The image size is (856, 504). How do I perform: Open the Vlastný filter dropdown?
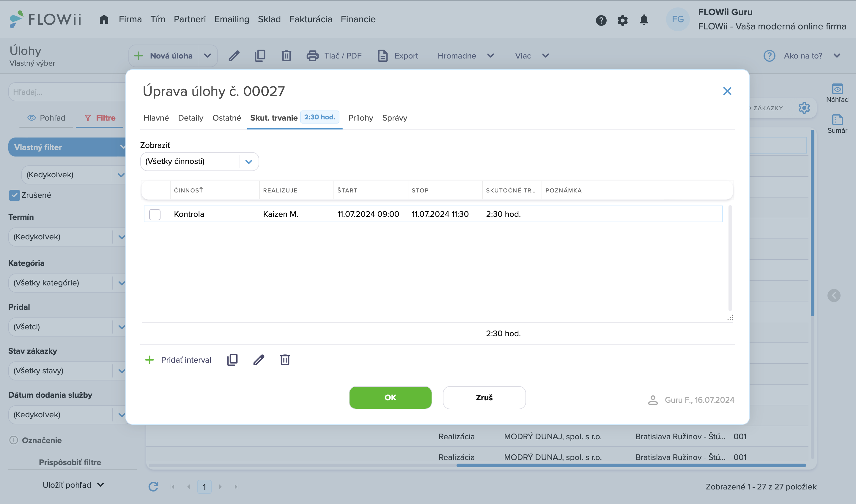[x=67, y=147]
